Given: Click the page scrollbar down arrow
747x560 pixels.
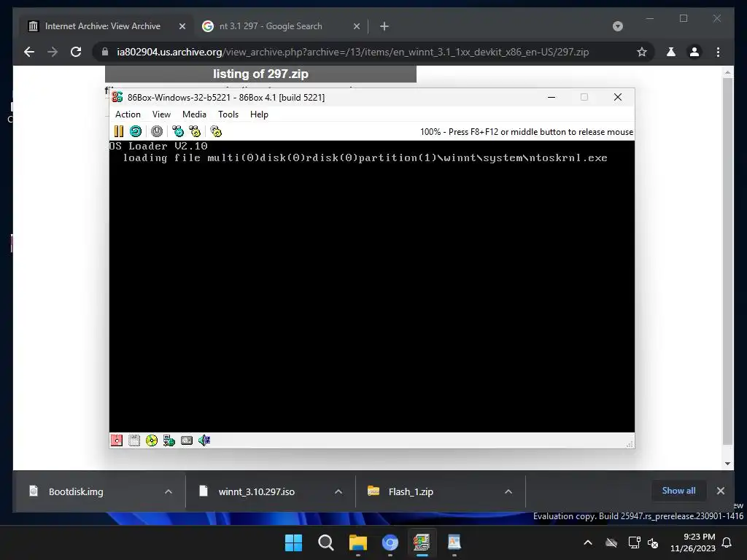Looking at the screenshot, I should 727,463.
